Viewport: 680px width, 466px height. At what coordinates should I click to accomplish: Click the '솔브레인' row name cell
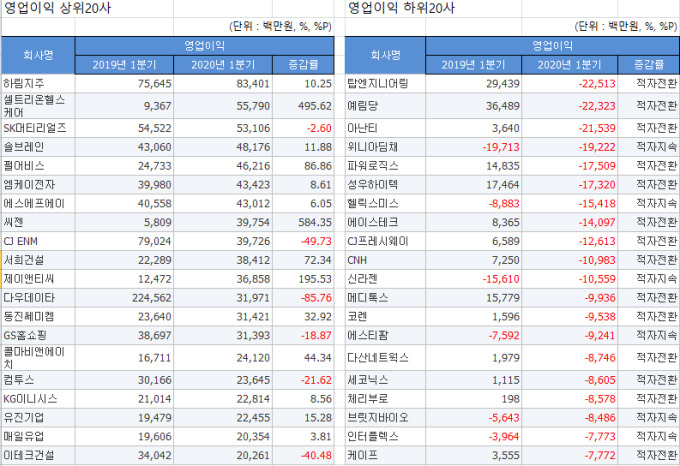coord(38,147)
